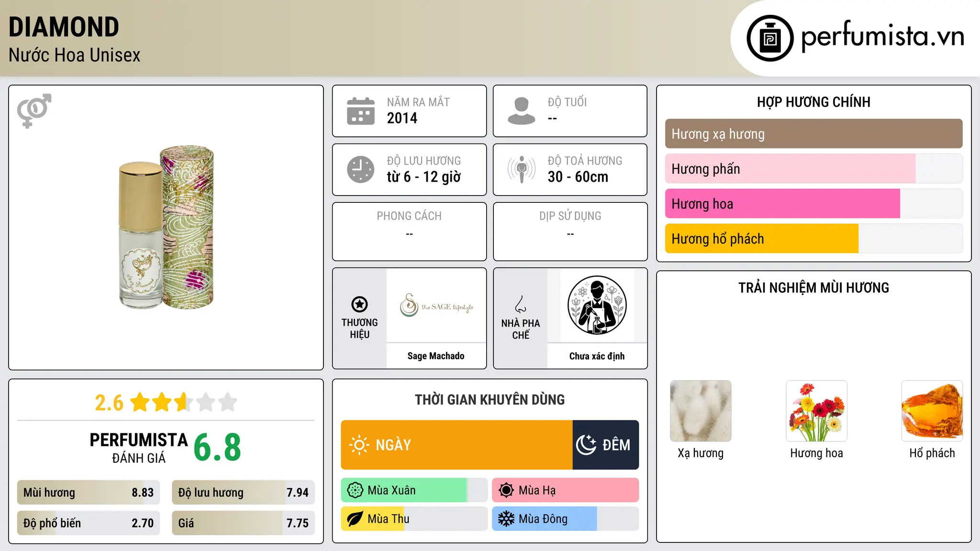
Task: Click the Perfumista Đánh giá label
Action: [x=139, y=448]
